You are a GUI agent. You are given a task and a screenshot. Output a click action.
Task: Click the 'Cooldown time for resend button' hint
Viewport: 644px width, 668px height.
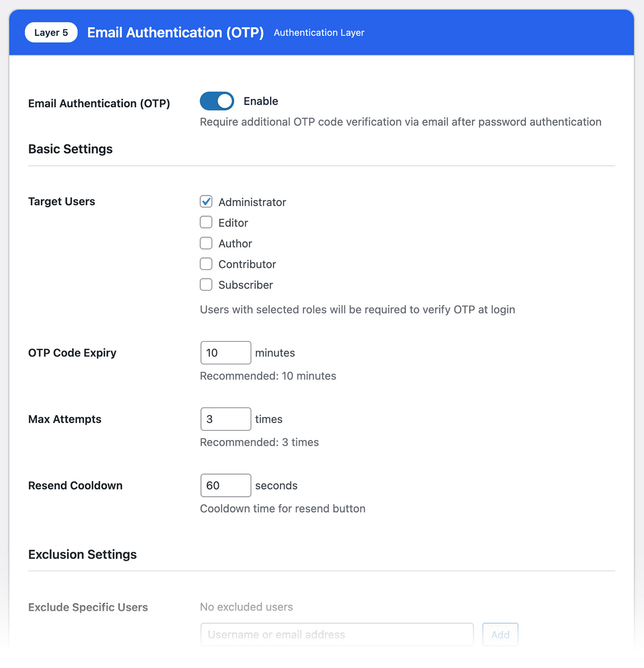283,509
